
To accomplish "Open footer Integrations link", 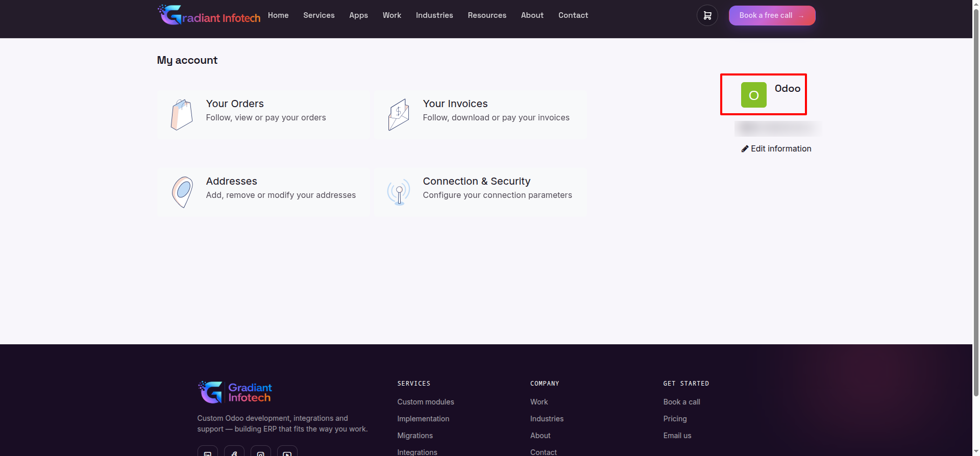I will click(x=418, y=452).
